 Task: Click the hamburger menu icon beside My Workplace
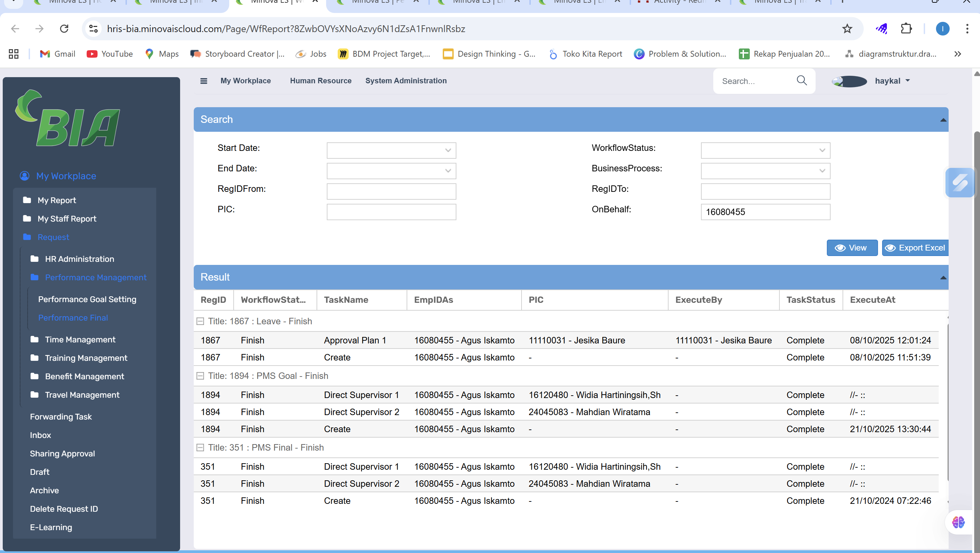[x=204, y=81]
